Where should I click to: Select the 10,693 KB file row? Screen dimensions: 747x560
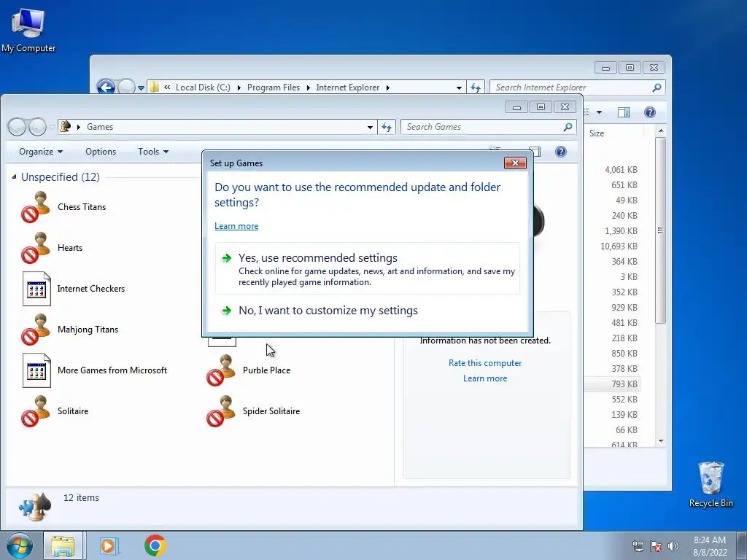pyautogui.click(x=612, y=246)
